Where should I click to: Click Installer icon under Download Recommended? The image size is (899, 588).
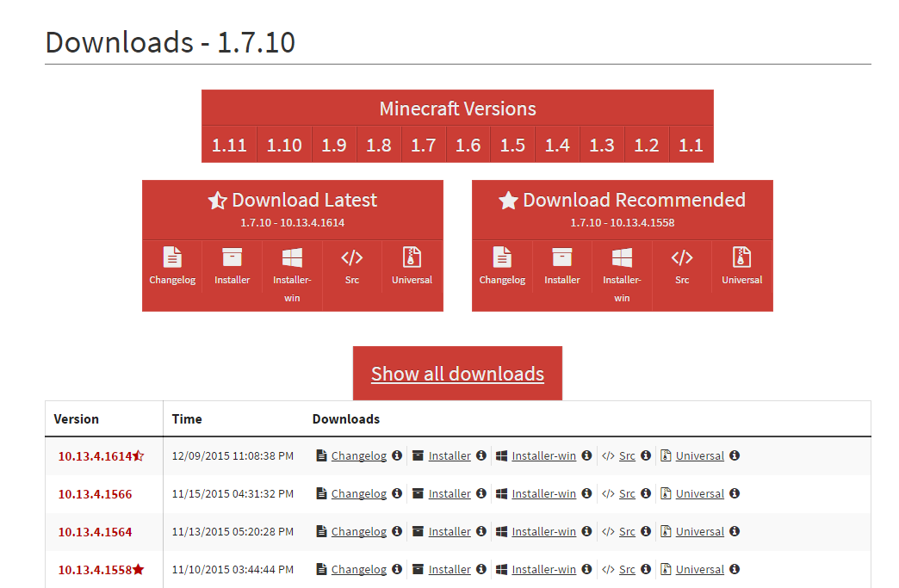click(561, 257)
